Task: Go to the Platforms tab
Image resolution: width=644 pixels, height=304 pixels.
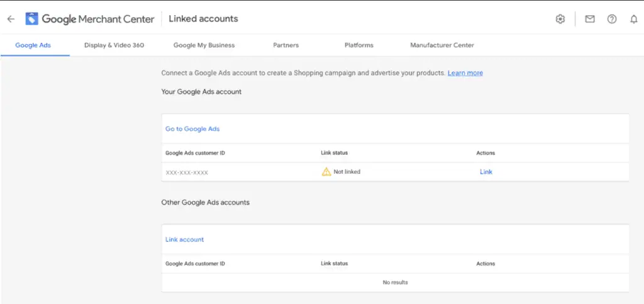Action: click(358, 45)
